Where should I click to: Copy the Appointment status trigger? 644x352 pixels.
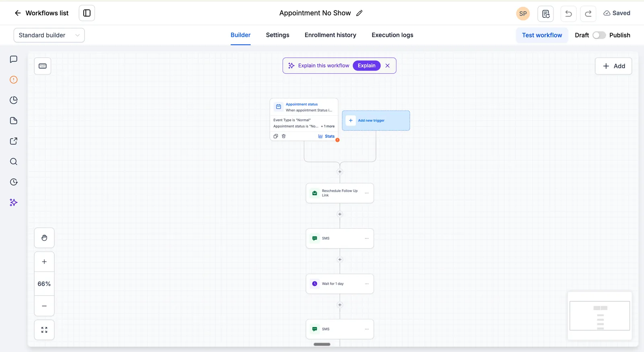(x=276, y=136)
